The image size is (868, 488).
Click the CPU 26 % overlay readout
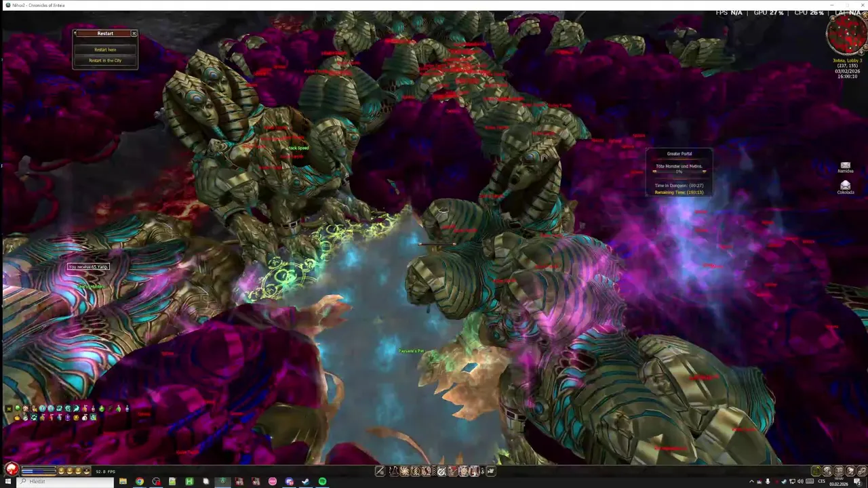coord(809,13)
